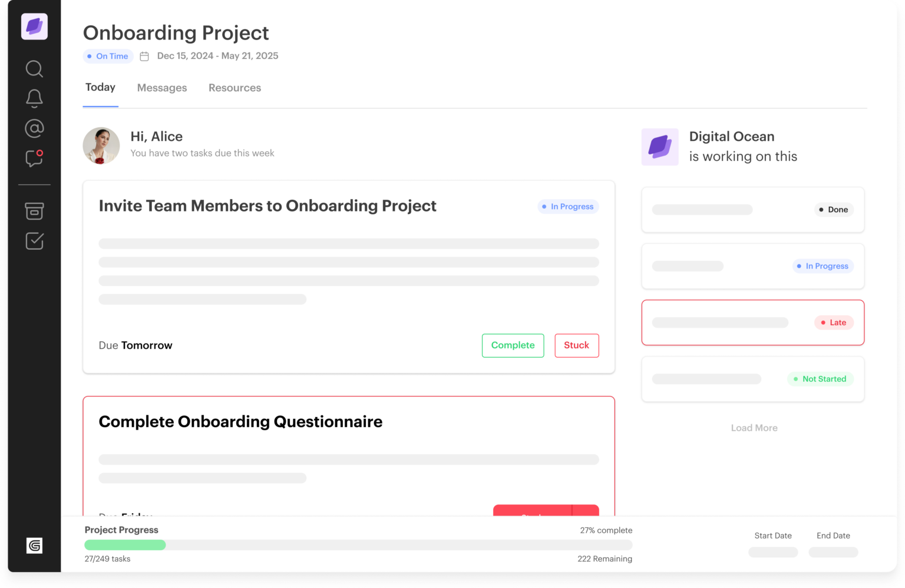Click the In Progress status badge
The image size is (905, 588).
567,206
